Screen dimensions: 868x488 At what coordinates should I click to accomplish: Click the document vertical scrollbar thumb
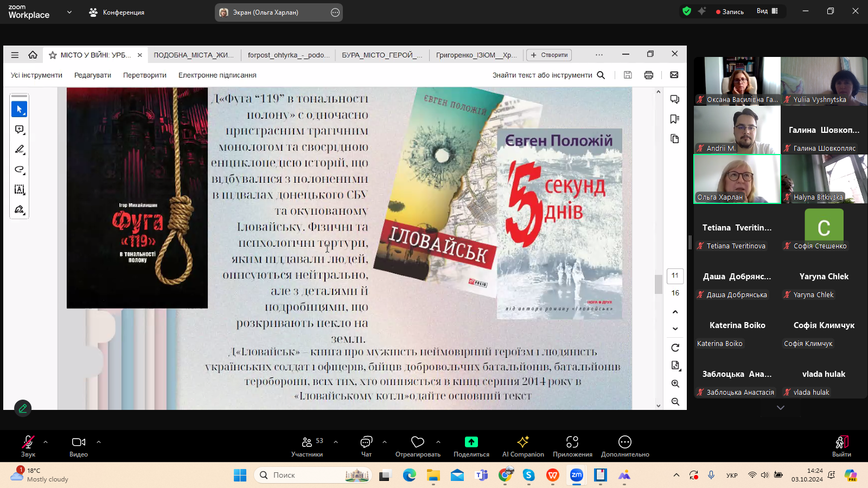point(659,284)
